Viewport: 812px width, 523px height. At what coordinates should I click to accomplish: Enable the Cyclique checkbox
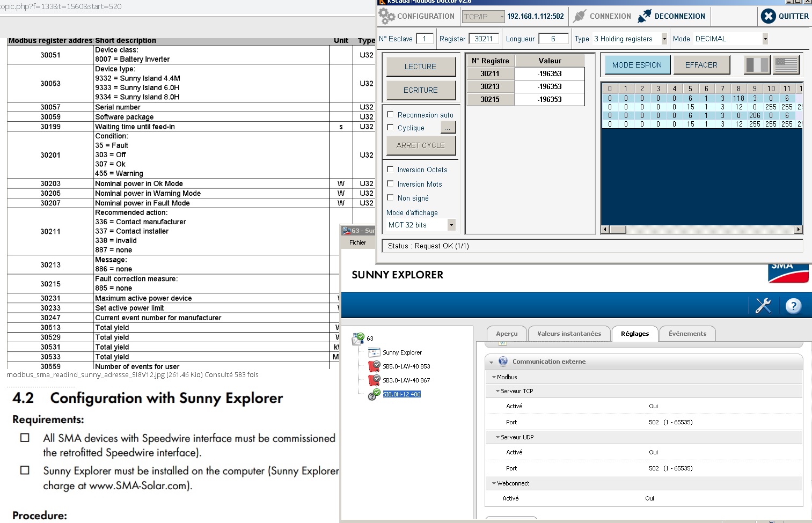[x=390, y=127]
